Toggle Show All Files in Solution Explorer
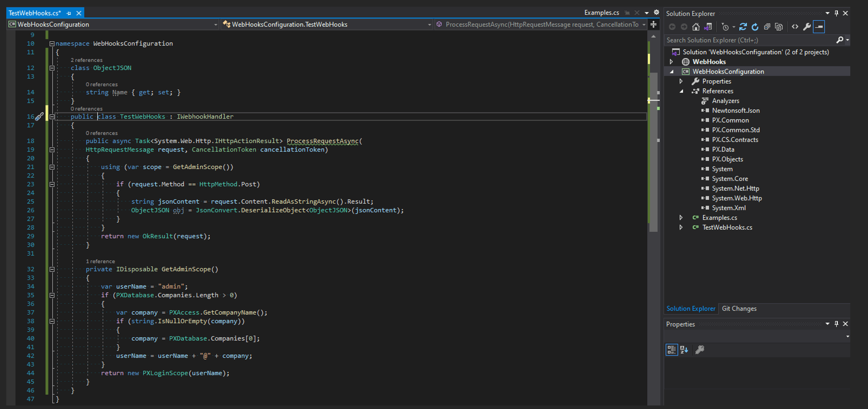868x409 pixels. (779, 27)
